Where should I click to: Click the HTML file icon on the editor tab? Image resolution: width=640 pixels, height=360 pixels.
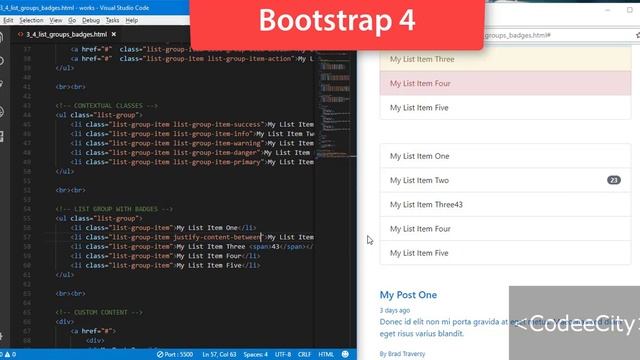[x=20, y=34]
